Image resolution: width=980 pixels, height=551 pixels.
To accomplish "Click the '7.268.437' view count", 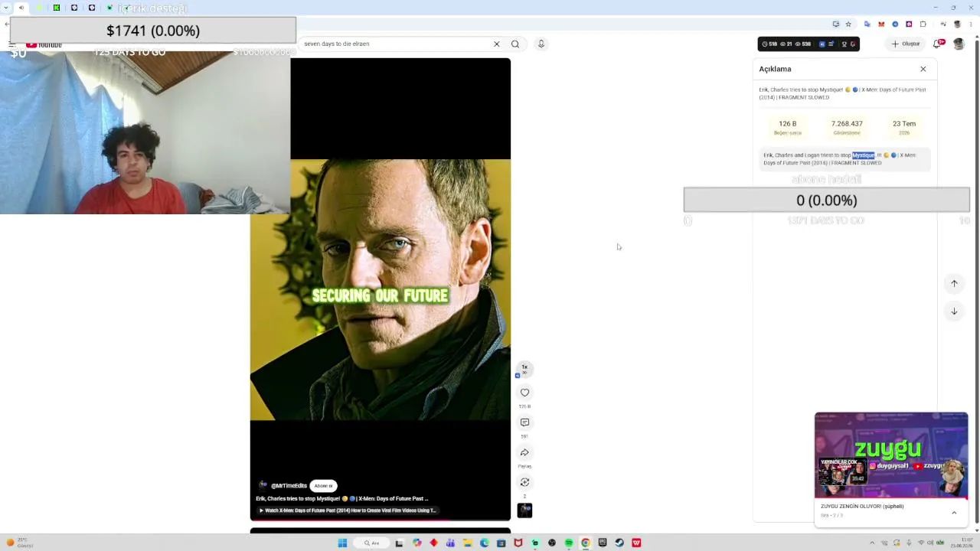I will (847, 123).
